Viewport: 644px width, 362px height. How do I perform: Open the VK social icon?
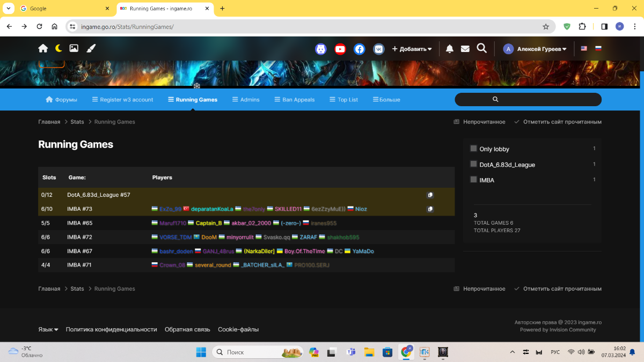pyautogui.click(x=379, y=49)
